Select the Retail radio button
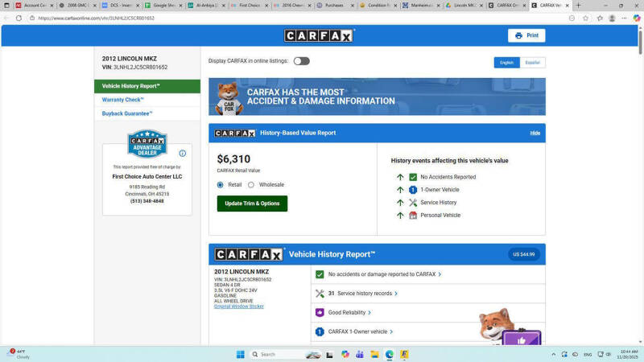 point(221,185)
